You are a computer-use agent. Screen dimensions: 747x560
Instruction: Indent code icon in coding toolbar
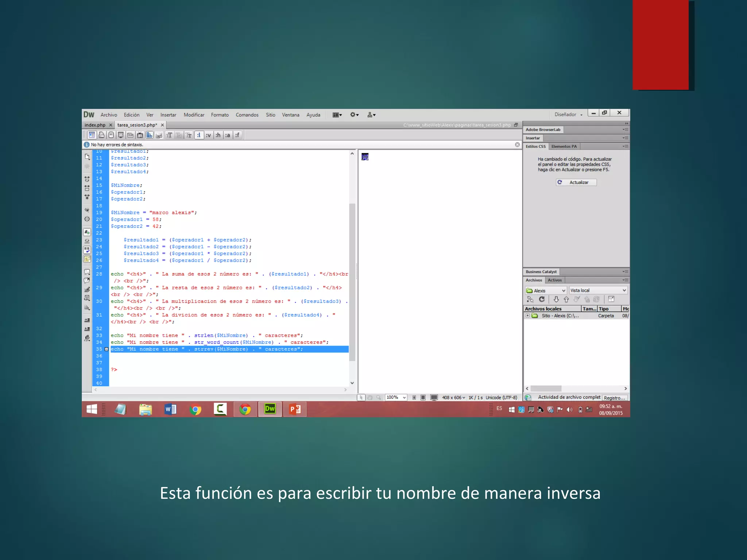coord(87,320)
